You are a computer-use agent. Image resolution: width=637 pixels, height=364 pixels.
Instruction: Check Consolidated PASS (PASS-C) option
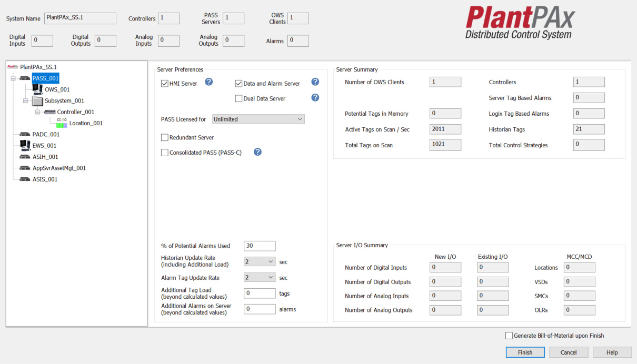point(165,153)
